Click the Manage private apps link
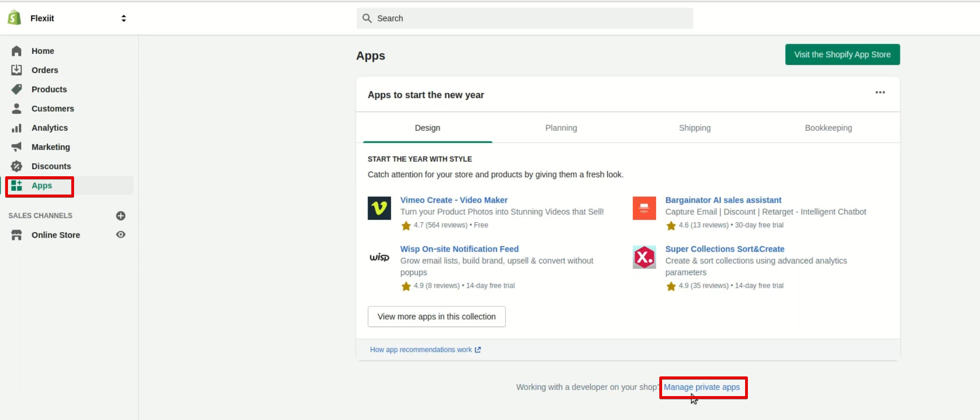Viewport: 980px width, 420px height. [702, 387]
